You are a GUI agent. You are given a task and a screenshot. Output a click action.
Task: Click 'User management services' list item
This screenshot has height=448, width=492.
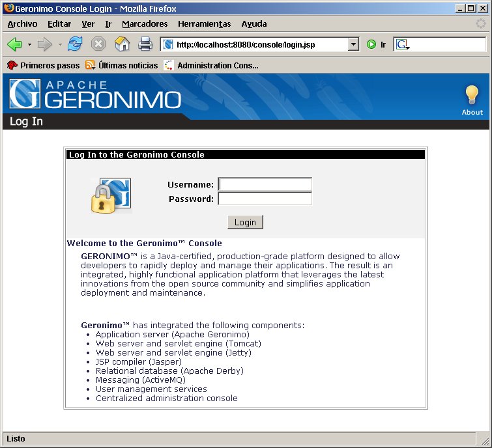151,389
